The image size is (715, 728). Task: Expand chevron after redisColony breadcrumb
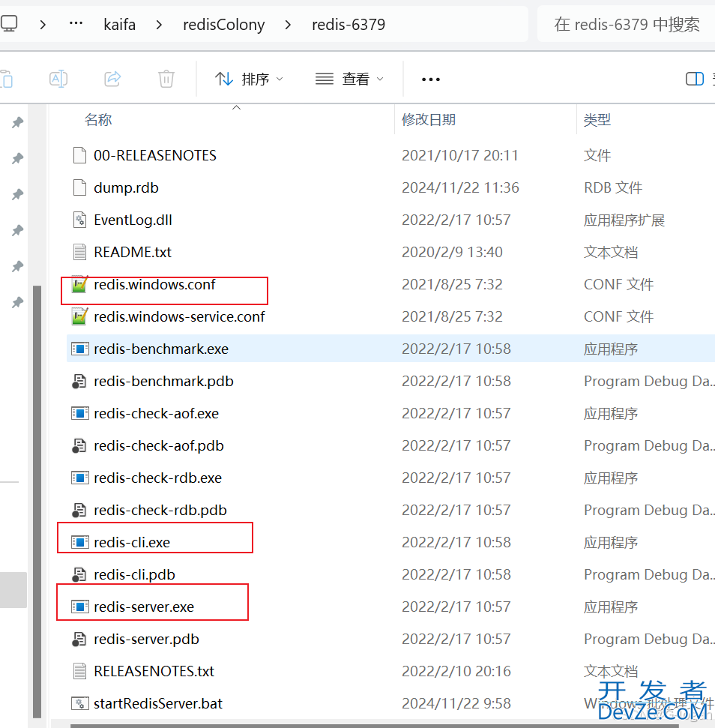coord(288,25)
